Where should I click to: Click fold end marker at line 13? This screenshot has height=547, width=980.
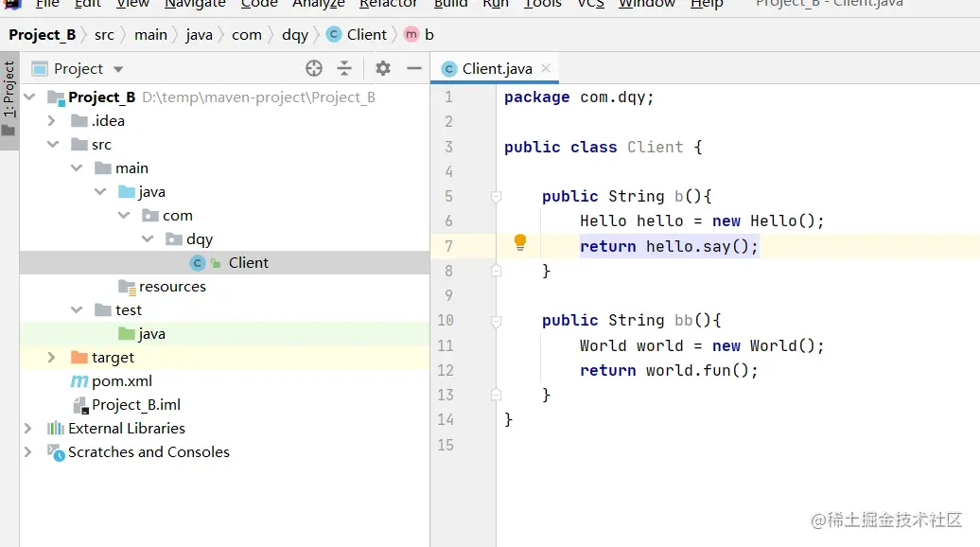pyautogui.click(x=496, y=395)
